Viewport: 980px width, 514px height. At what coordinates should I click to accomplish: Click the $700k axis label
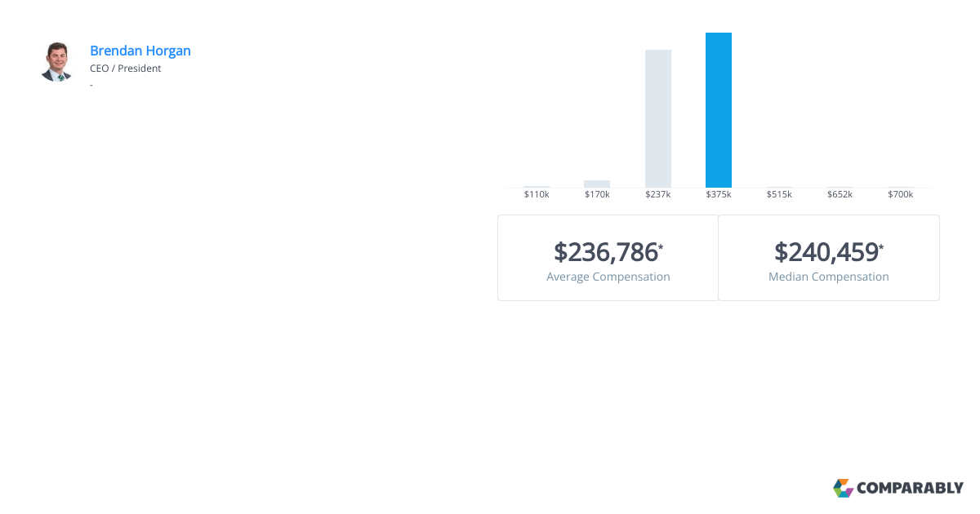(901, 195)
